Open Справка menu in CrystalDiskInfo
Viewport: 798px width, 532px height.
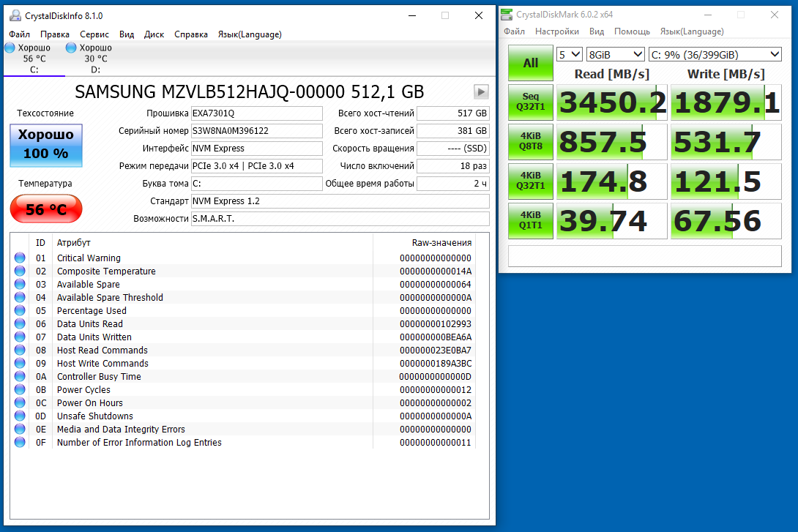191,34
